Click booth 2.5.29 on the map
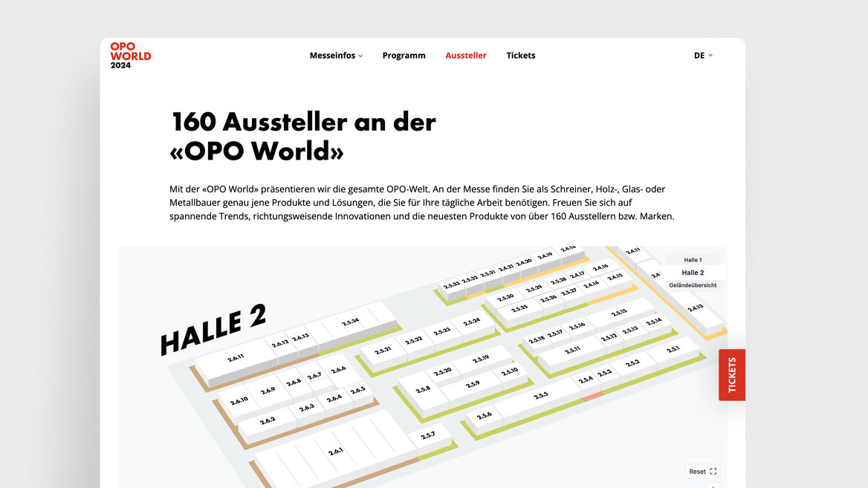Screen dimensions: 868x488 click(x=534, y=288)
